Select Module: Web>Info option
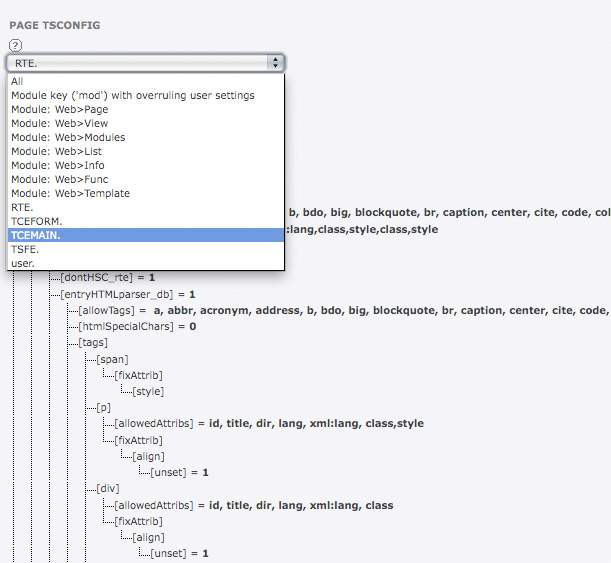Viewport: 611px width, 563px height. click(x=57, y=165)
